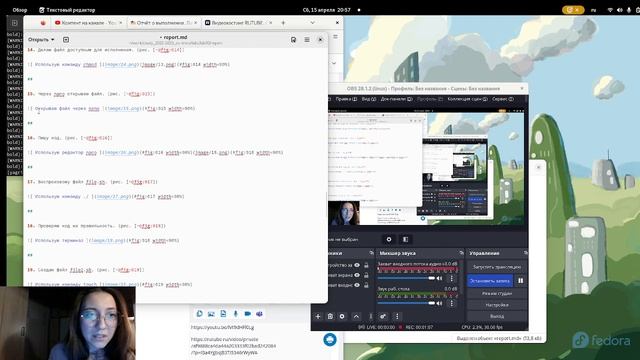Screen dimensions: 640x360
Task: Open Режим студии in OBS
Action: pos(497,293)
